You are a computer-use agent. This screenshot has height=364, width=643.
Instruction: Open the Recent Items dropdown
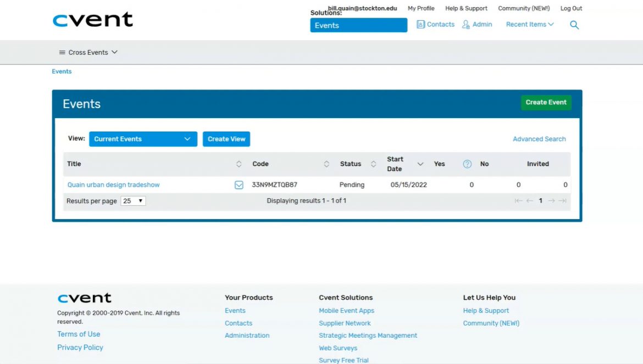528,24
